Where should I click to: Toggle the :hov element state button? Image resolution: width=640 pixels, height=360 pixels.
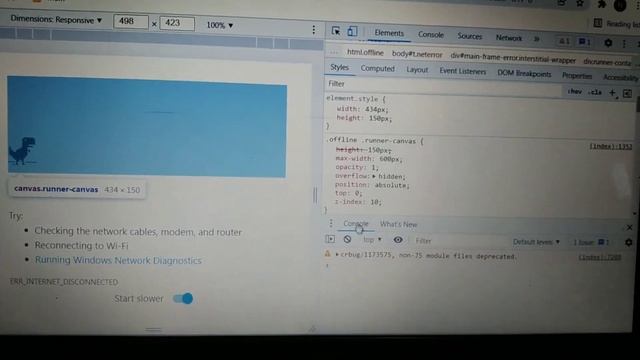[575, 91]
